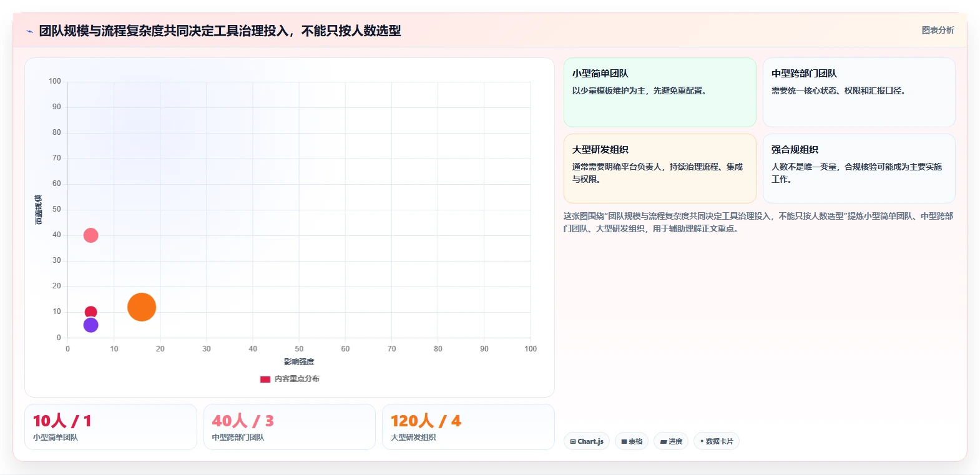Open the 大型研发组织 orange card
Screen dimensions: 980x475
(x=660, y=169)
